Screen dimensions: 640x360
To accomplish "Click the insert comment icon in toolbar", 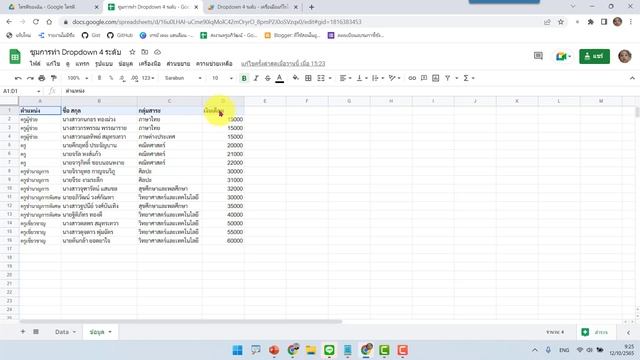I will click(x=424, y=78).
